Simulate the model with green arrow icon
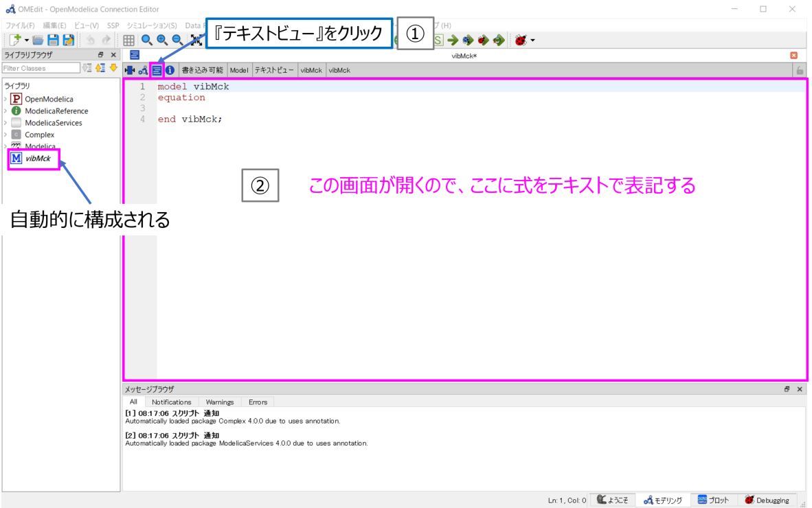Image resolution: width=812 pixels, height=508 pixels. [x=453, y=39]
